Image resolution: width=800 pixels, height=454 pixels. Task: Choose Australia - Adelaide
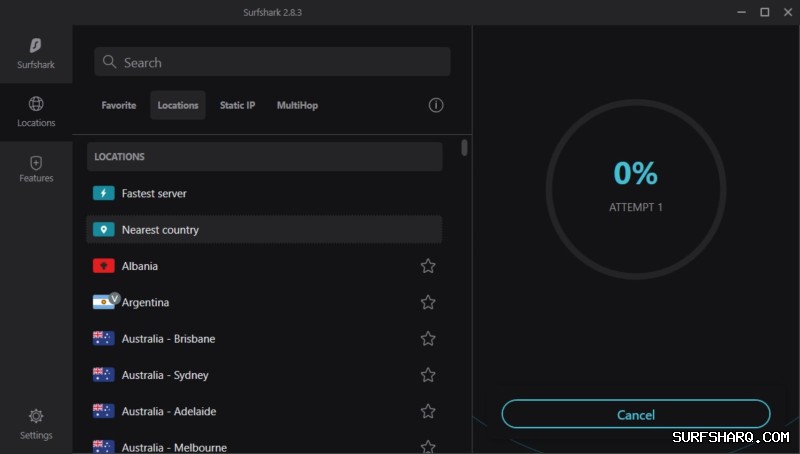click(x=264, y=411)
